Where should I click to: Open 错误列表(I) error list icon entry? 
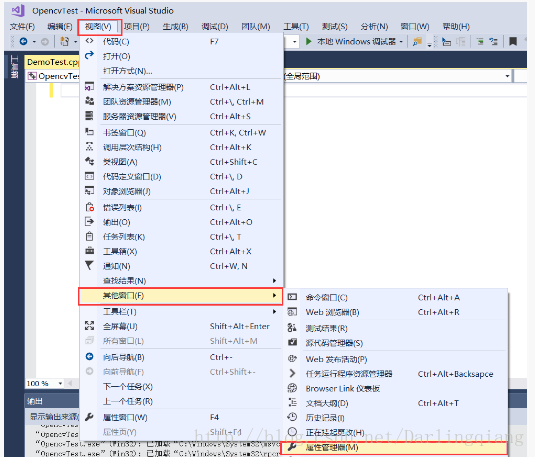(x=181, y=208)
